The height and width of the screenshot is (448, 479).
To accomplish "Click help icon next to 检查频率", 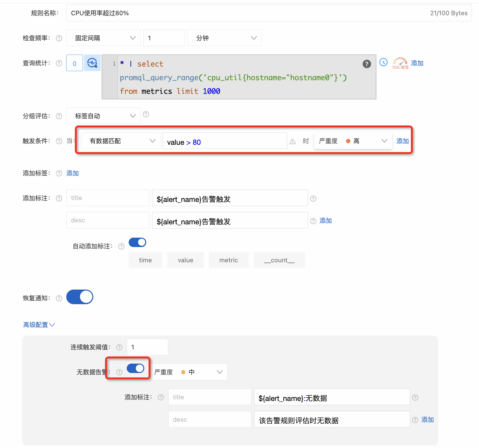I will pos(59,38).
